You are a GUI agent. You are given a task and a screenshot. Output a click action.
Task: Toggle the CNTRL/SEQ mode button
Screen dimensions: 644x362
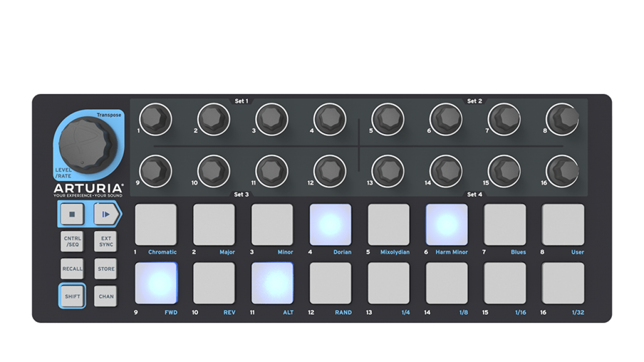point(72,241)
